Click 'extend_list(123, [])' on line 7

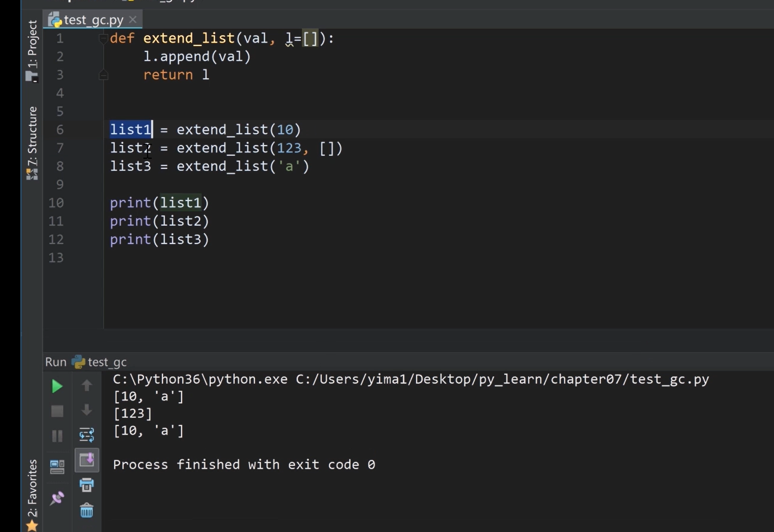pos(260,148)
